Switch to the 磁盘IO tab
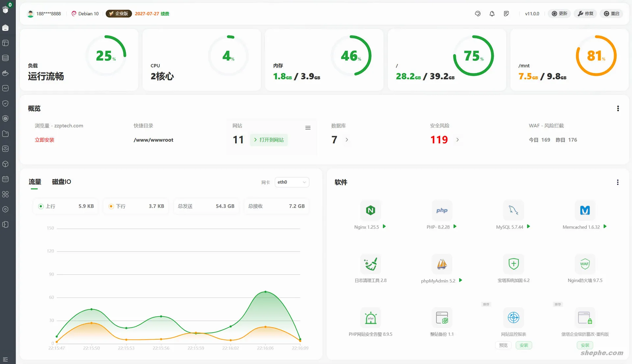 [x=61, y=182]
